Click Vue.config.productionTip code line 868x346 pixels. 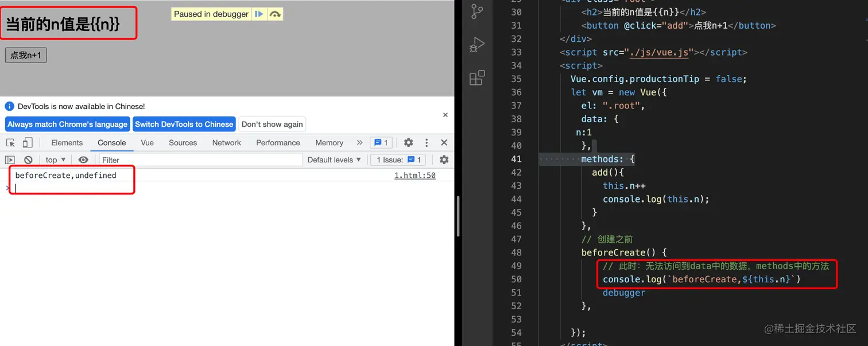658,79
